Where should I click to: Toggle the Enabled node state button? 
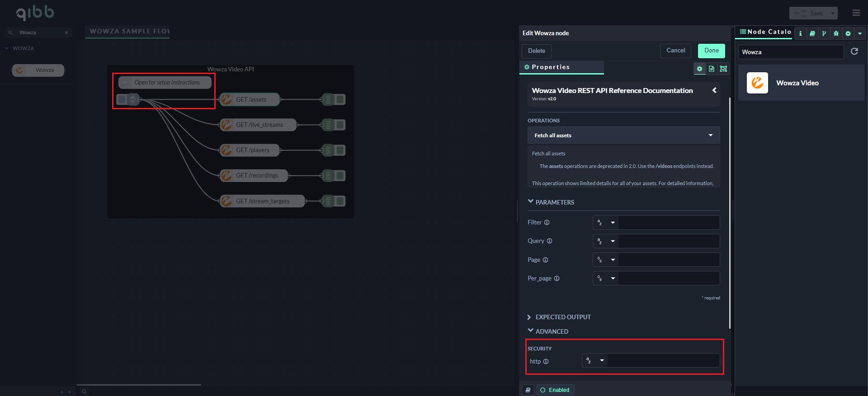(555, 390)
